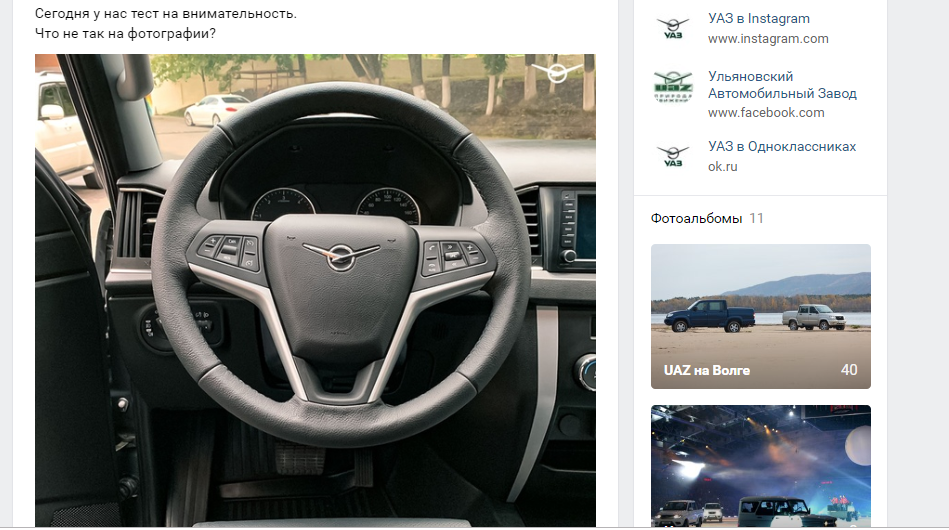Image resolution: width=949 pixels, height=530 pixels.
Task: Click the UAZ logo beside Instagram link
Action: click(x=673, y=28)
